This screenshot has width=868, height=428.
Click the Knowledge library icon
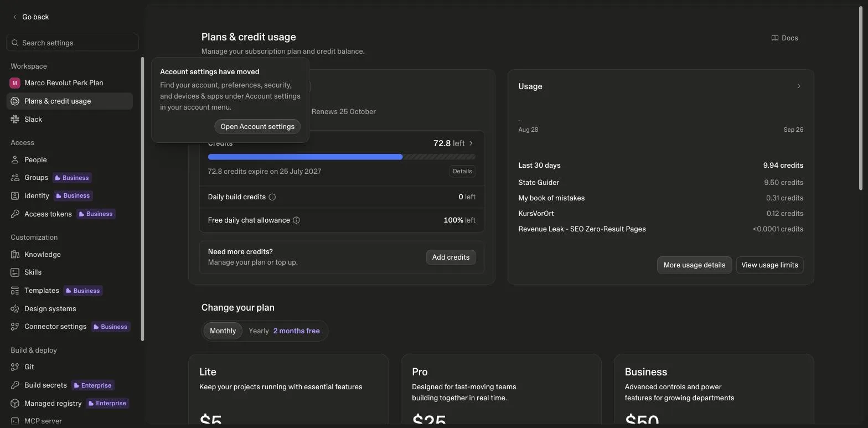tap(15, 255)
